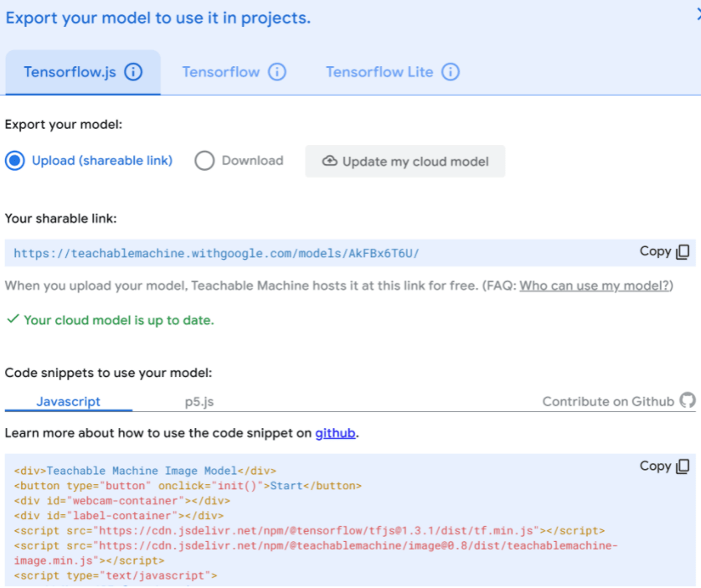Open the Tensorflow tab info icon

pos(276,72)
